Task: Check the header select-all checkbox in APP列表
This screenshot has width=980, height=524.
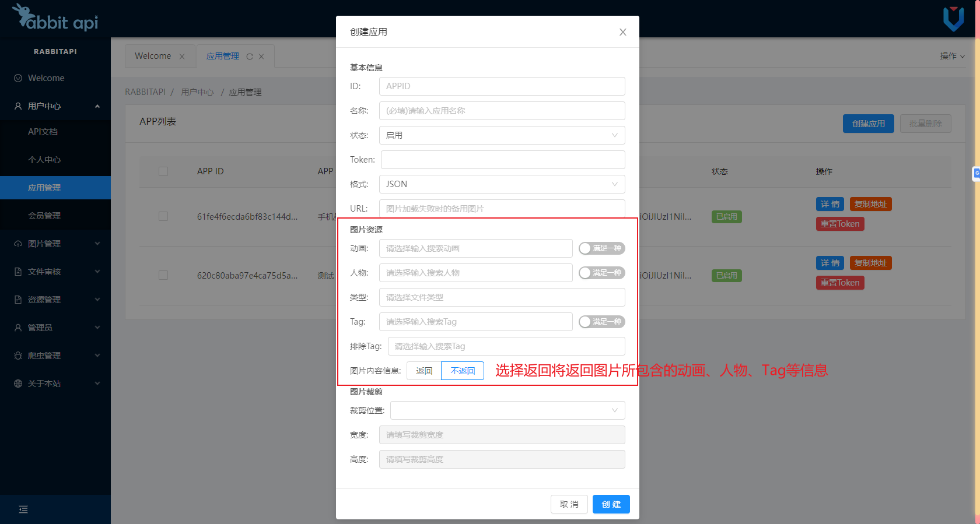Action: click(163, 171)
